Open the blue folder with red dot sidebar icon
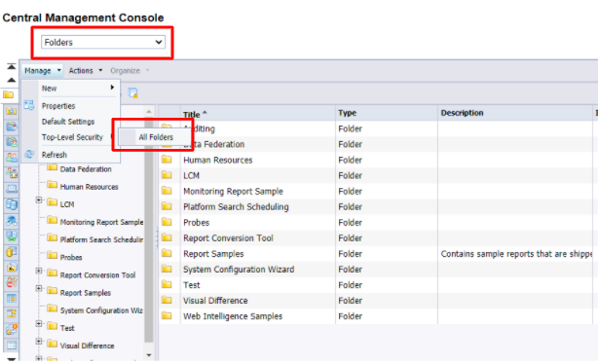Viewport: 598px width, 364px height. pyautogui.click(x=12, y=127)
